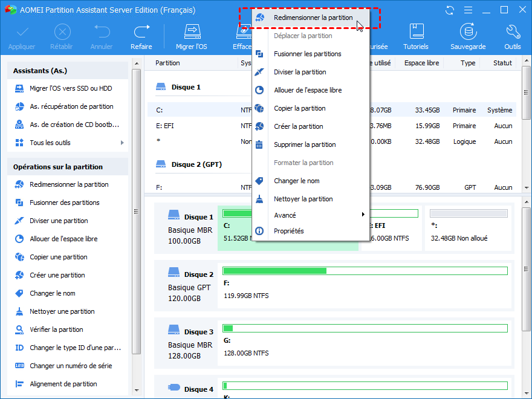Open the hamburger menu in title bar
The height and width of the screenshot is (399, 532).
(x=468, y=10)
